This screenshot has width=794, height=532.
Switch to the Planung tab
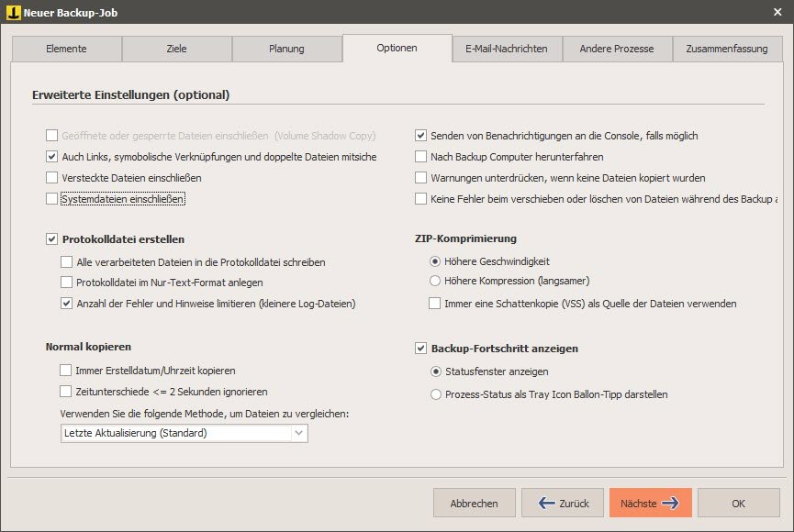pyautogui.click(x=286, y=49)
